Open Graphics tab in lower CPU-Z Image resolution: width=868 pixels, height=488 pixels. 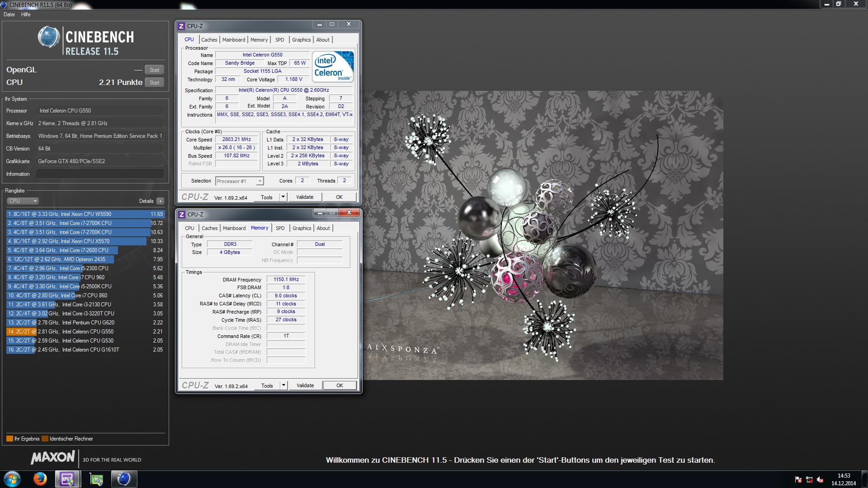click(302, 228)
